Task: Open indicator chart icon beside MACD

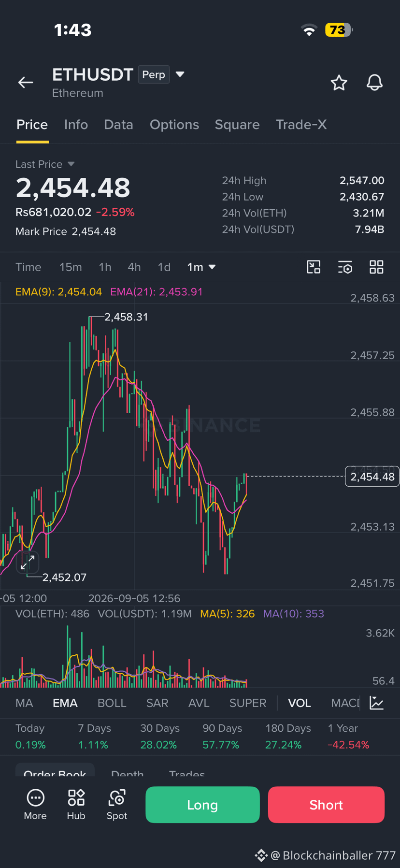Action: [x=376, y=703]
